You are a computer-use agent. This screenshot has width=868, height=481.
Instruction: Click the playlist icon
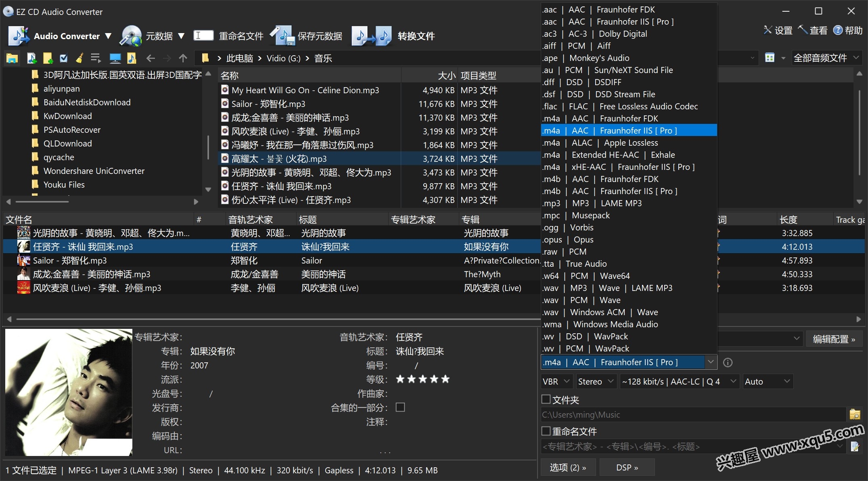(x=96, y=59)
